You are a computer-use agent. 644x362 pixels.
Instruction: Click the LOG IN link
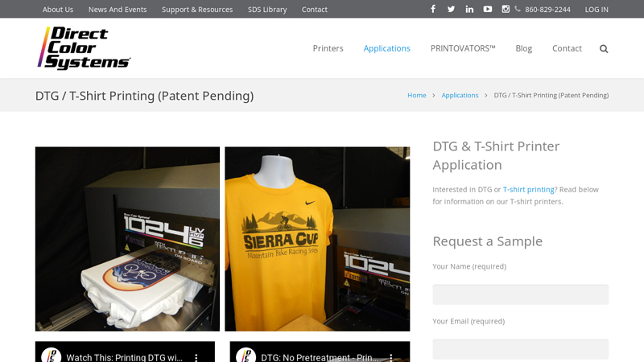[597, 10]
